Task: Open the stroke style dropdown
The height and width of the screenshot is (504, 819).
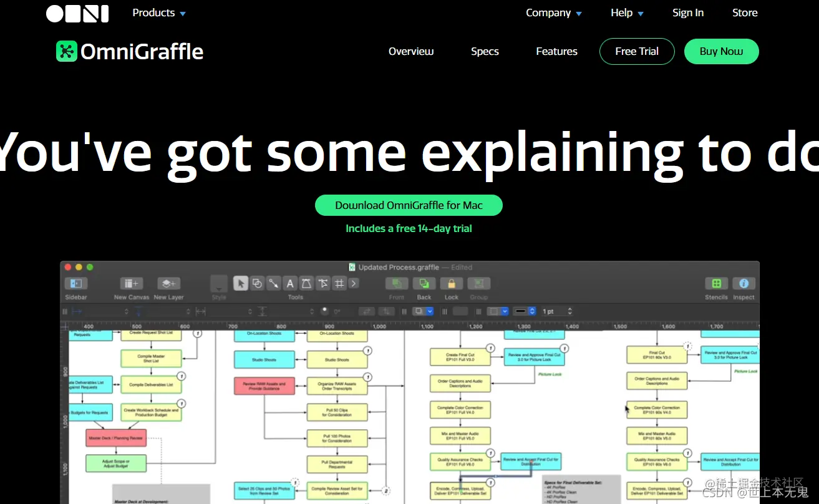Action: (525, 311)
